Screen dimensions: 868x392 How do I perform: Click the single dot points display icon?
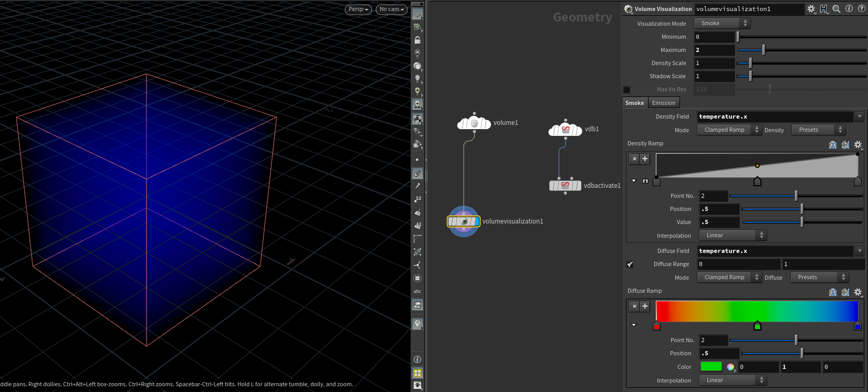pyautogui.click(x=417, y=160)
